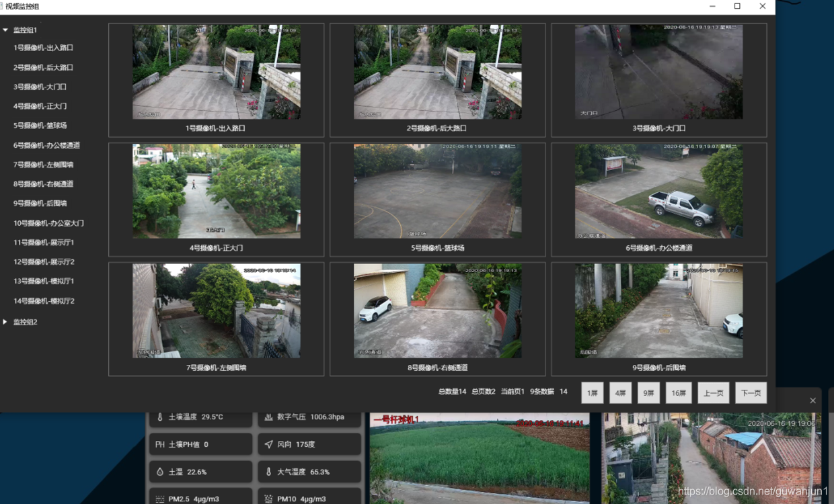
Task: Select 2号摄像机-后大路口 in the camera tree
Action: (x=43, y=67)
